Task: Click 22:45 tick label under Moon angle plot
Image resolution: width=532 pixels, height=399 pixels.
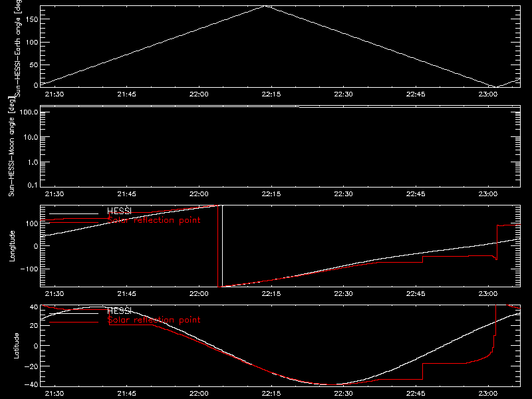Action: (416, 194)
